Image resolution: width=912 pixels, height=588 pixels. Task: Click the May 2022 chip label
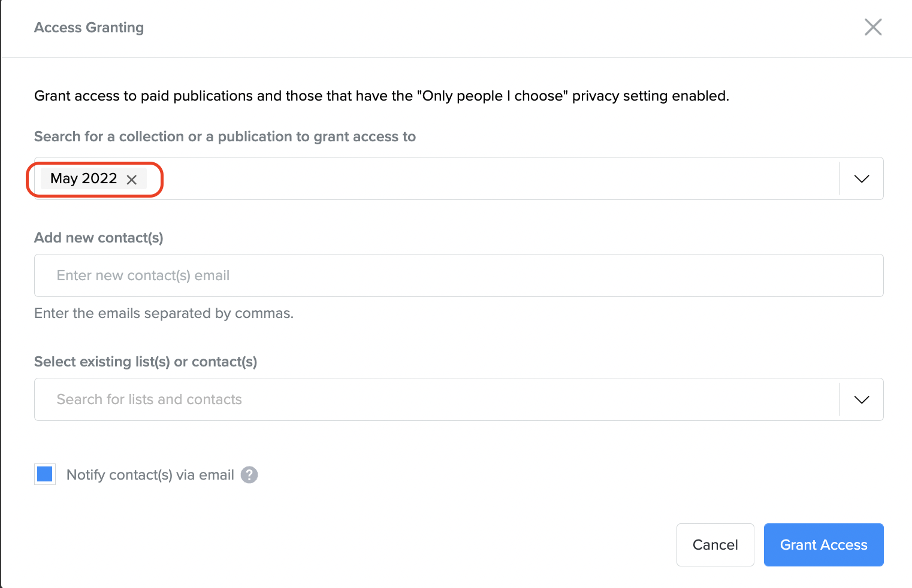point(83,178)
